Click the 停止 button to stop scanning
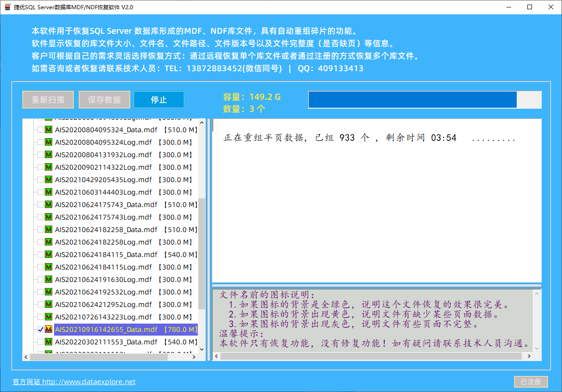This screenshot has height=392, width=562. pyautogui.click(x=159, y=100)
